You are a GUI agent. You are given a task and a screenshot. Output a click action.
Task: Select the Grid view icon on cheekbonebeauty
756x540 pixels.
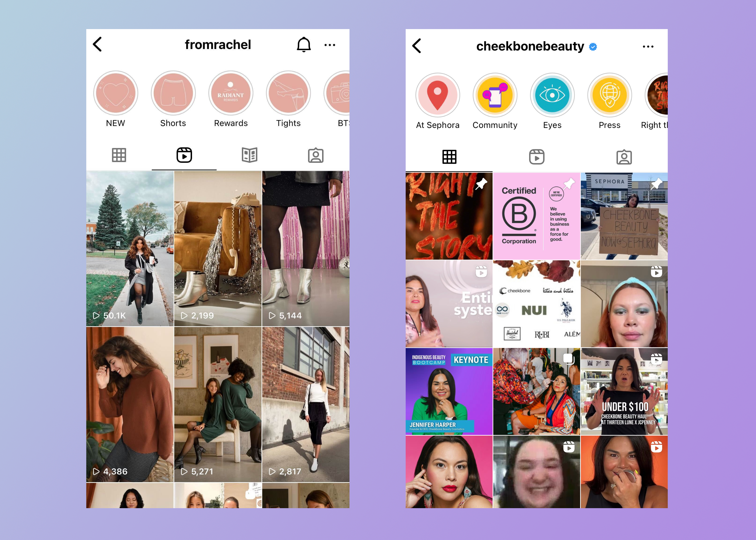[x=449, y=156]
